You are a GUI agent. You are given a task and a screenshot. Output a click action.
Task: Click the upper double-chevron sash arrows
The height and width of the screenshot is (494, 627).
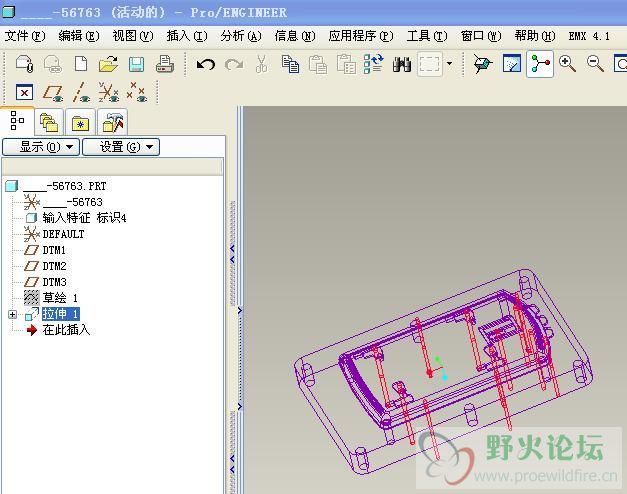[232, 254]
